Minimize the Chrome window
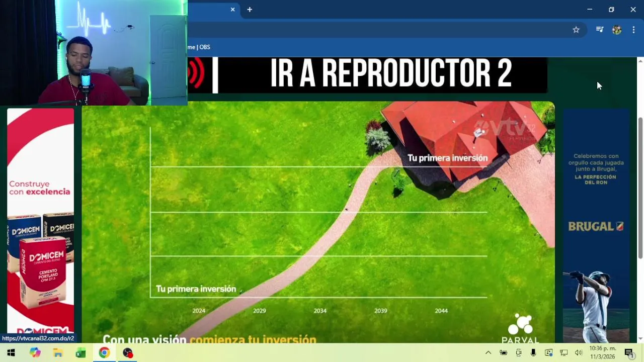644x362 pixels. pyautogui.click(x=590, y=10)
